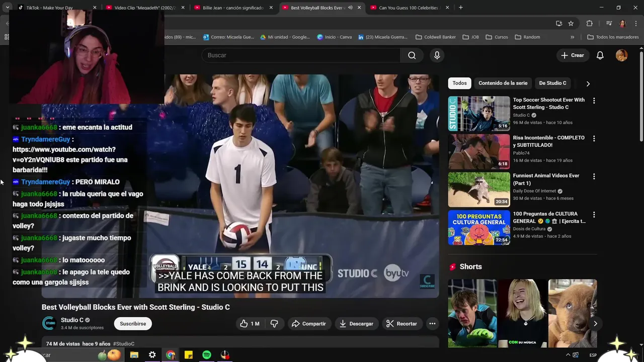Screen dimensions: 644x362
Task: Show more Shorts with right arrow
Action: [595, 324]
